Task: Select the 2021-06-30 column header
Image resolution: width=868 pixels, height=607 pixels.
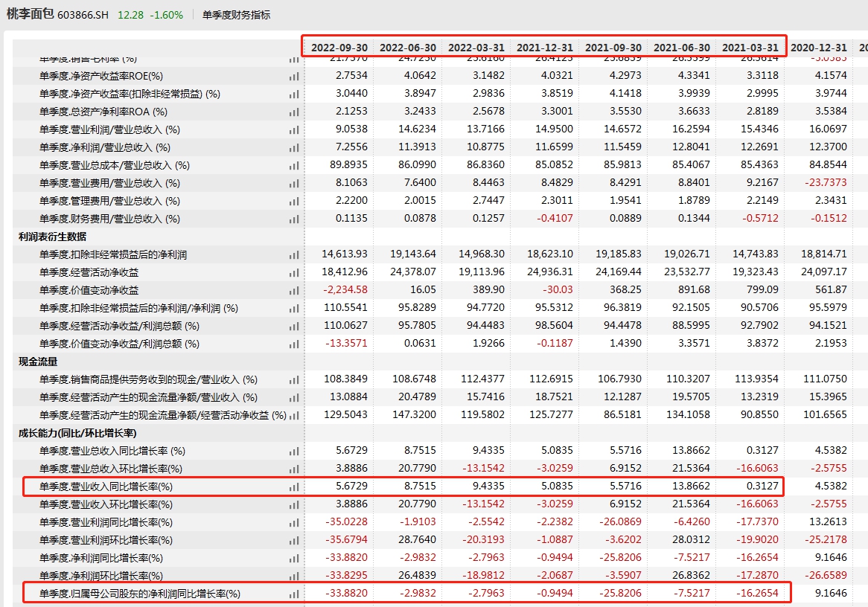Action: pyautogui.click(x=681, y=48)
